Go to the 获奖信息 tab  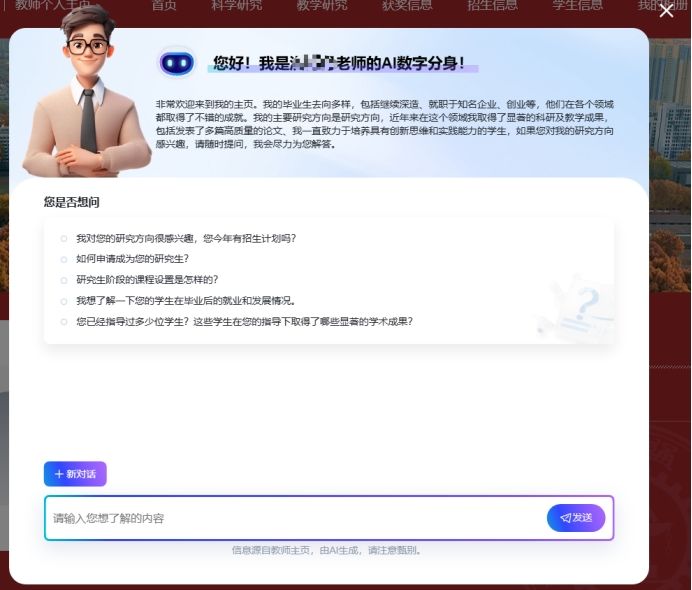tap(407, 5)
